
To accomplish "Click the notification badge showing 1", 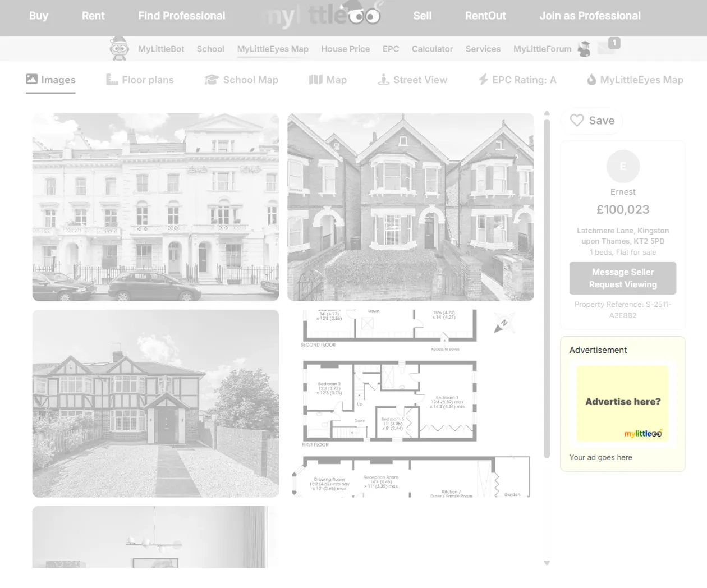I will pyautogui.click(x=614, y=42).
